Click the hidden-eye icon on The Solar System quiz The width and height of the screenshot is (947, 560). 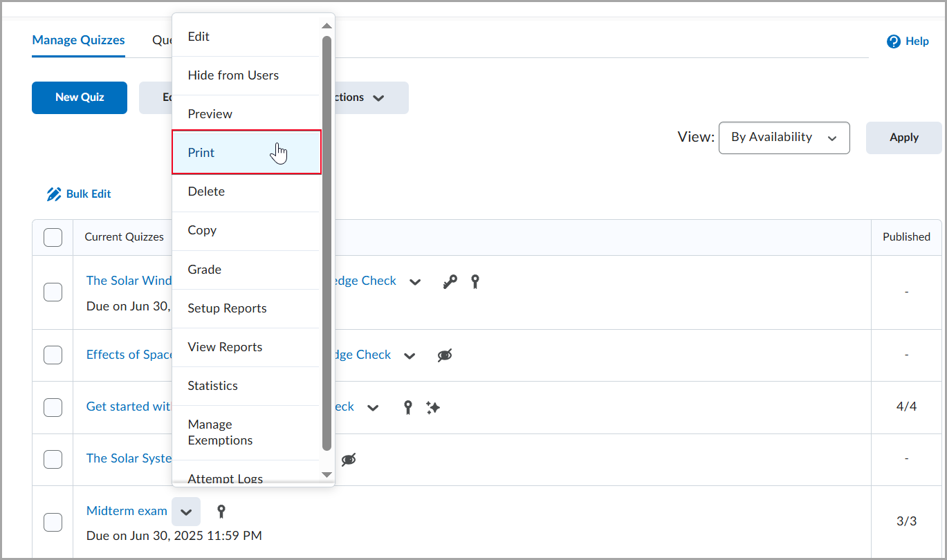349,458
